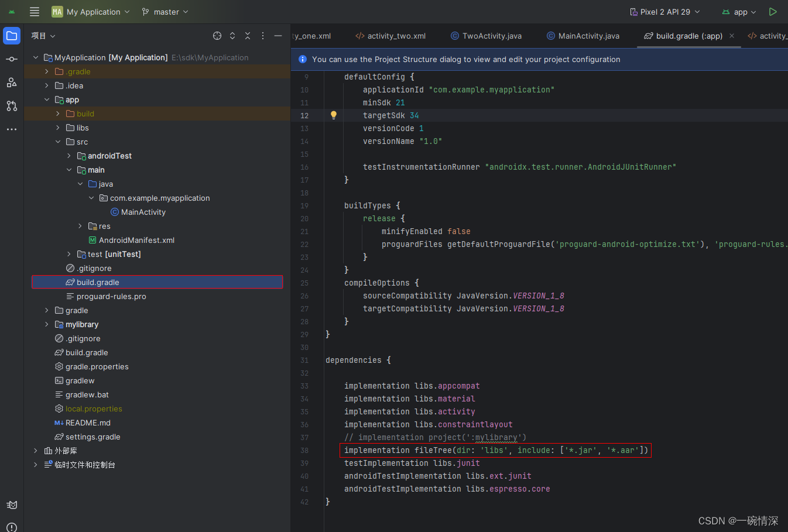Expand the .gradle folder

[47, 71]
